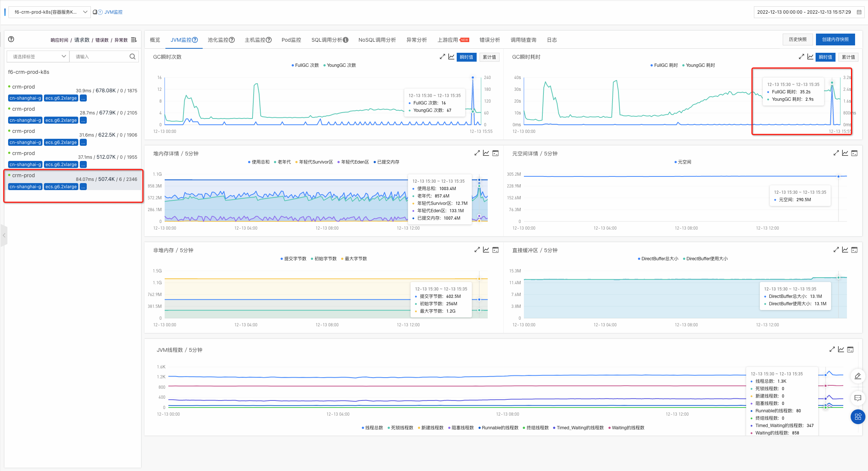Expand the 堆内存详情 chart to fullscreen

point(477,153)
